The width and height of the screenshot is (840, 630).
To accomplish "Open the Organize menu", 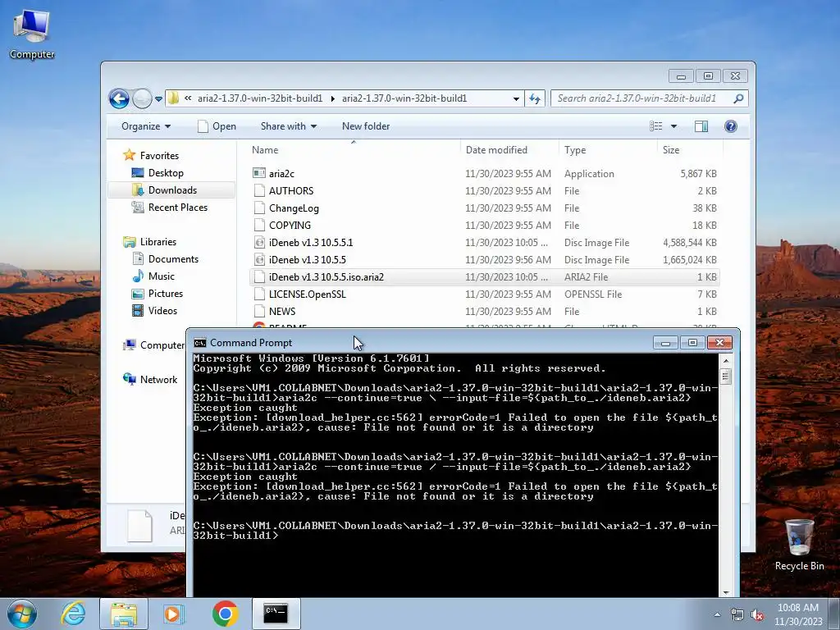I will [146, 126].
